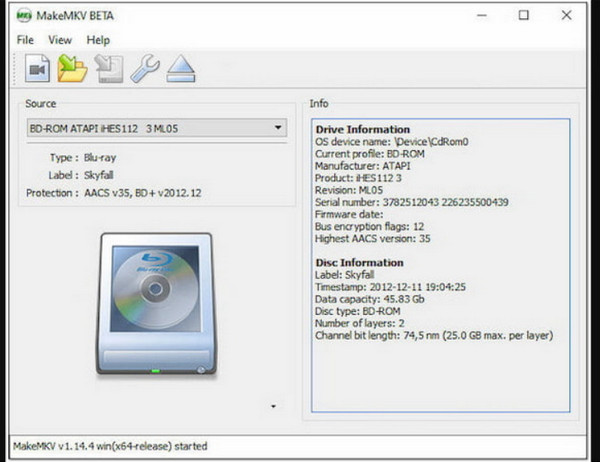The height and width of the screenshot is (462, 600).
Task: Click the Serial number line
Action: [x=412, y=202]
